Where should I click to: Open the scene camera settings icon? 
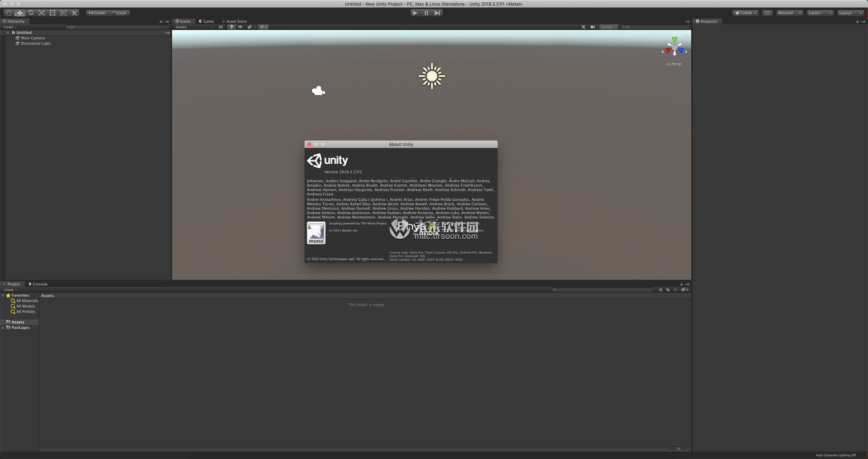(593, 27)
